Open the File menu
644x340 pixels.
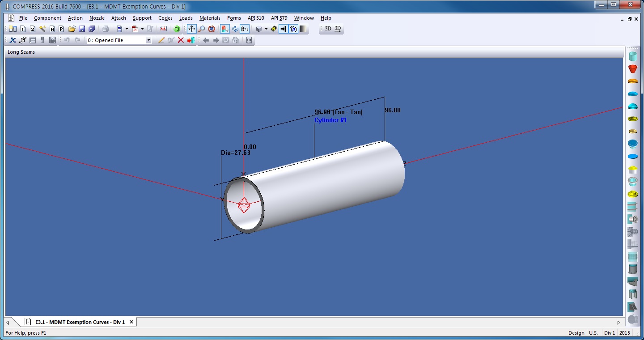pyautogui.click(x=23, y=18)
